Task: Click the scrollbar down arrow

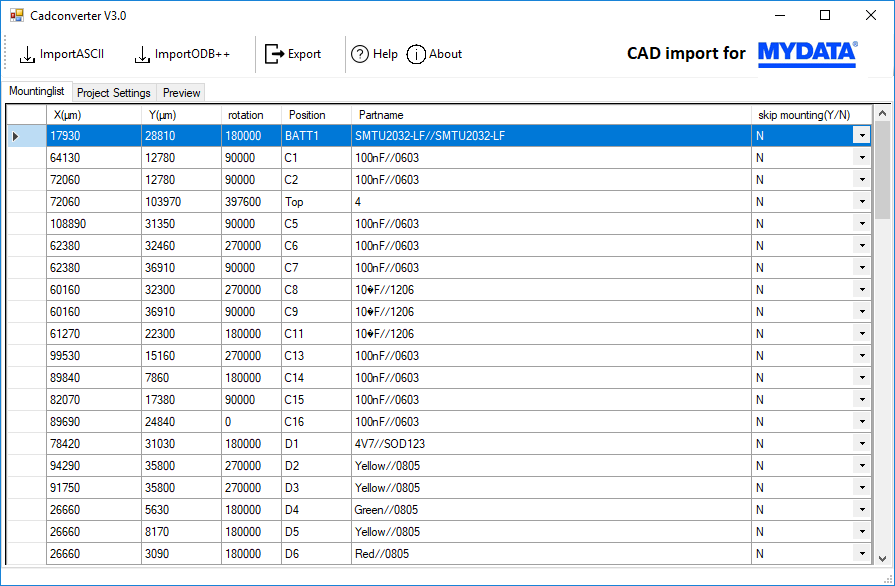Action: (x=882, y=559)
